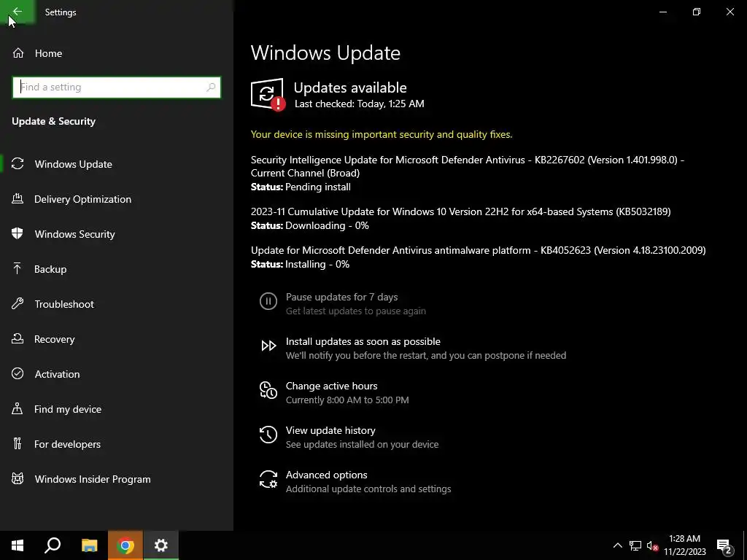Select Delivery Optimization
The image size is (747, 560).
pyautogui.click(x=83, y=199)
